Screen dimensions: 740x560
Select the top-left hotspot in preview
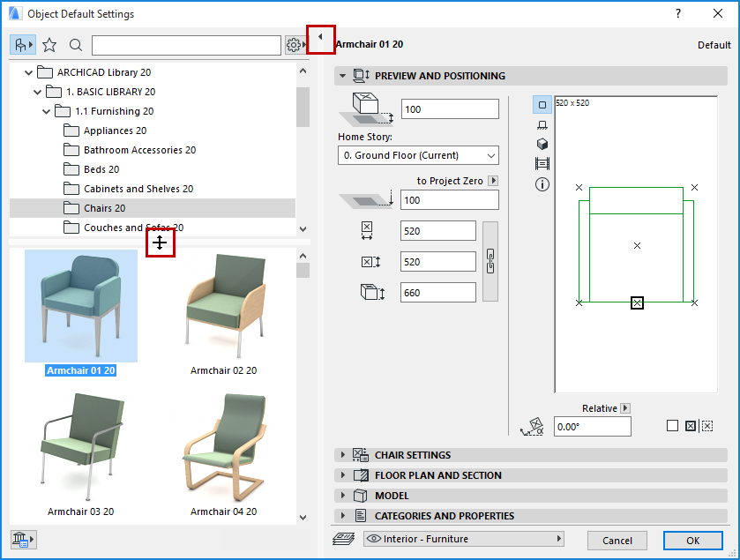point(579,187)
